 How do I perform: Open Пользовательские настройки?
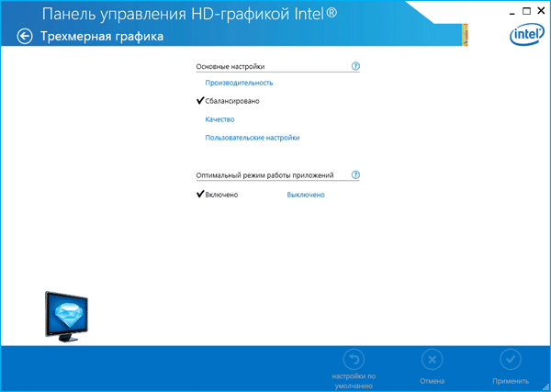click(253, 138)
